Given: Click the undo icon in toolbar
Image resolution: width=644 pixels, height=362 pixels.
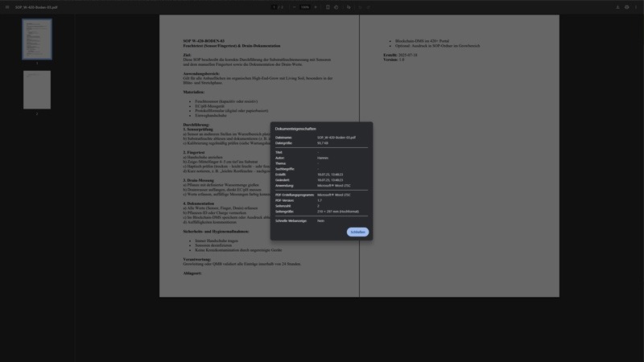Looking at the screenshot, I should [360, 7].
